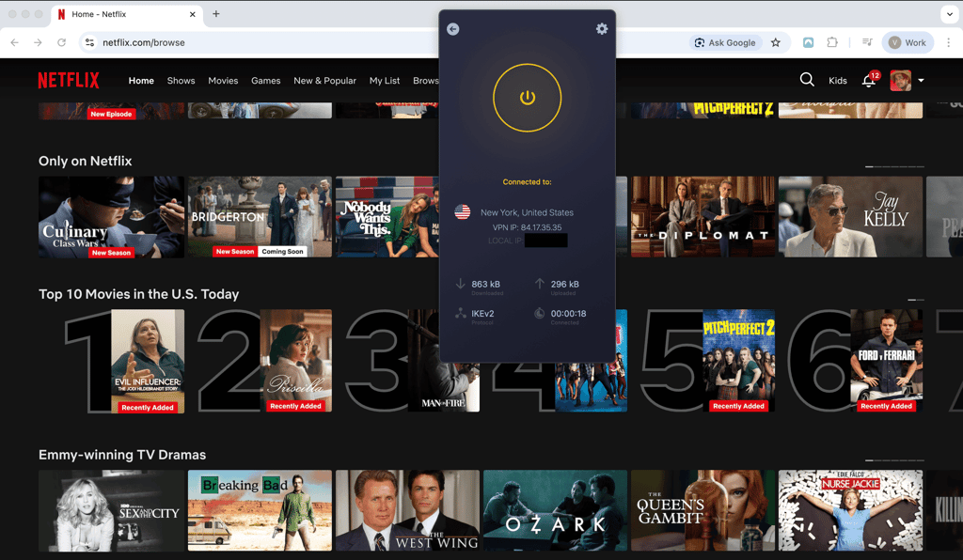
Task: Click the VPN back arrow icon
Action: (453, 29)
